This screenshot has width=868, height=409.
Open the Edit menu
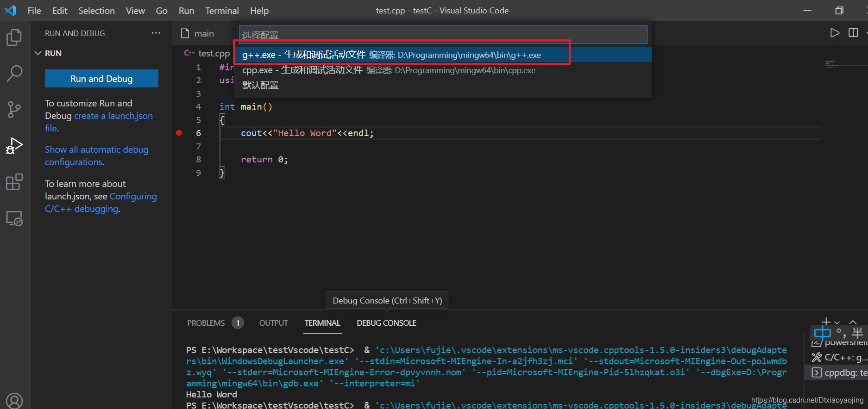pyautogui.click(x=60, y=10)
